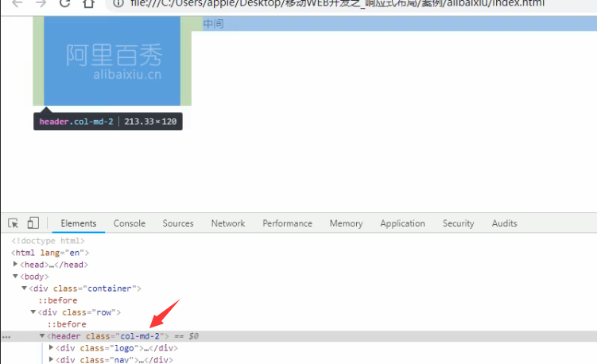
Task: Click the "logo" class value
Action: point(124,348)
